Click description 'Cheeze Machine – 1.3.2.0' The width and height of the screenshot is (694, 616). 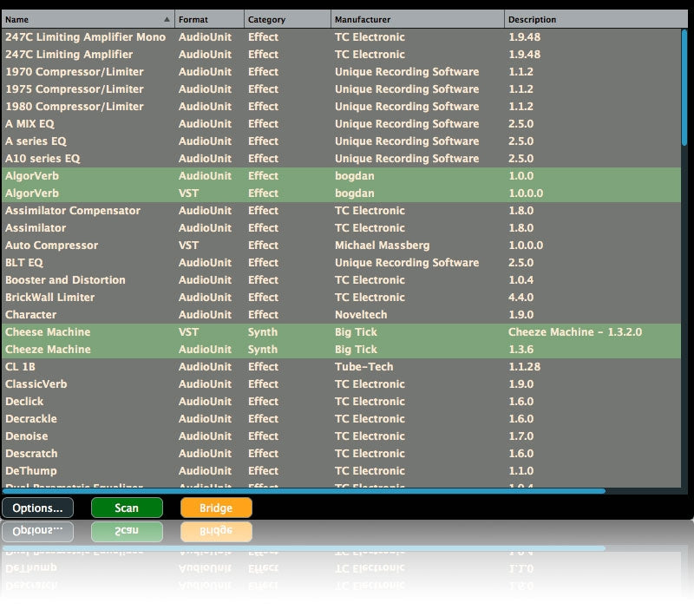pyautogui.click(x=575, y=332)
